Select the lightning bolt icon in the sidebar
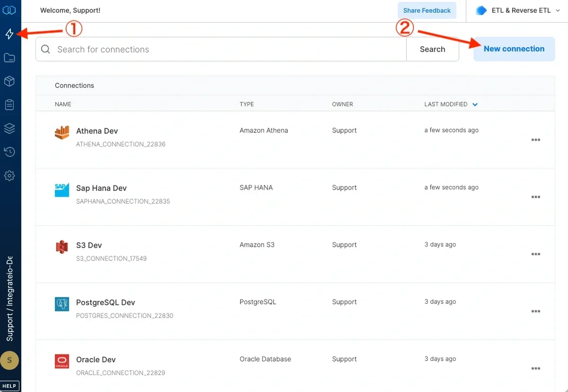 click(x=10, y=34)
